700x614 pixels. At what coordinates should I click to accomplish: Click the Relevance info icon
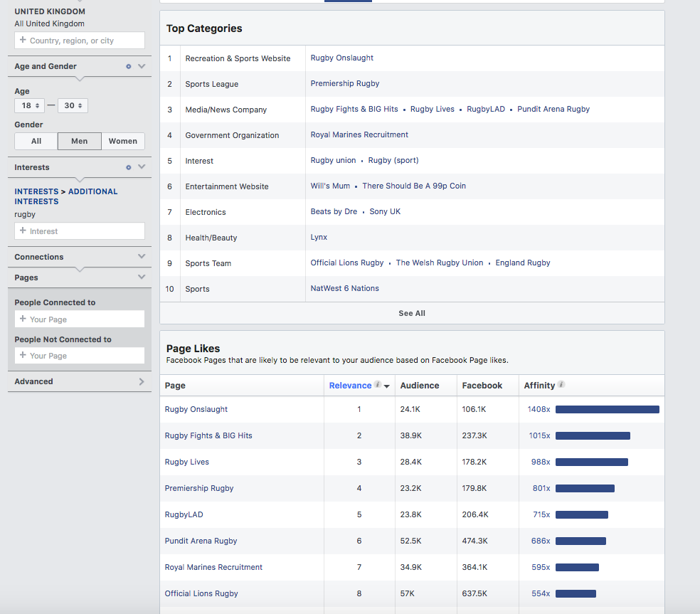click(x=378, y=384)
